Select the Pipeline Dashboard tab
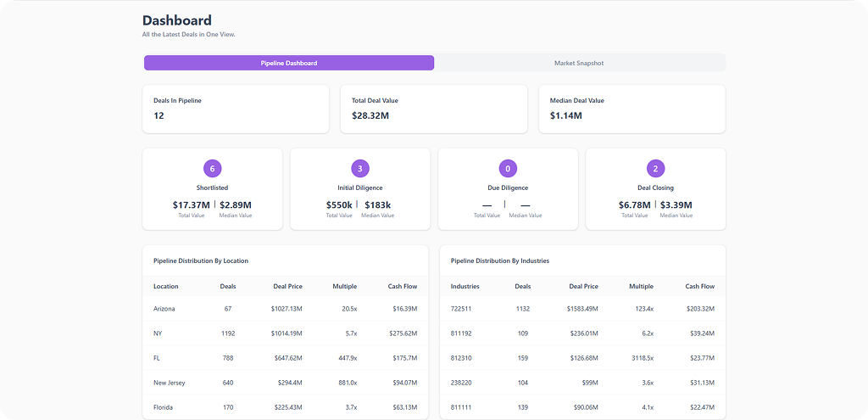Viewport: 868px width, 420px height. coord(289,63)
